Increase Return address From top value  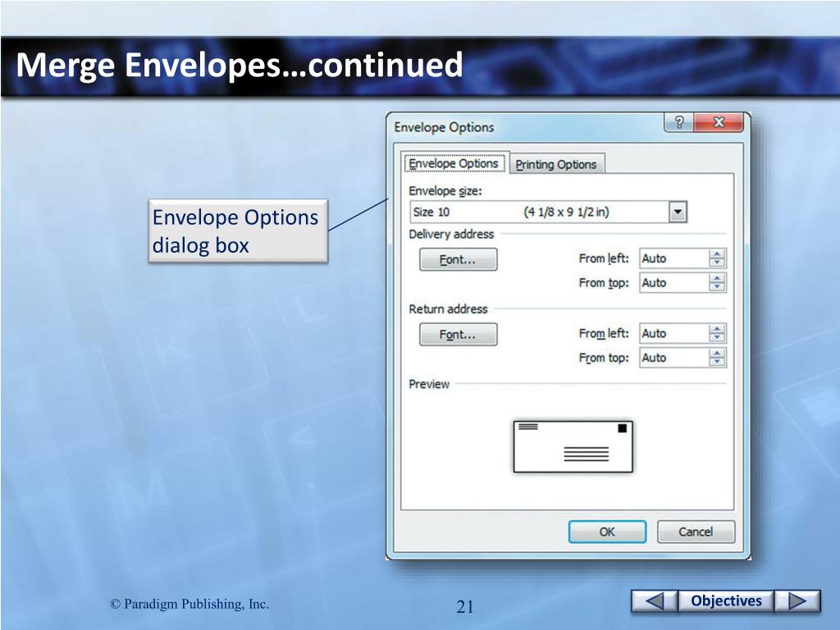tap(717, 354)
